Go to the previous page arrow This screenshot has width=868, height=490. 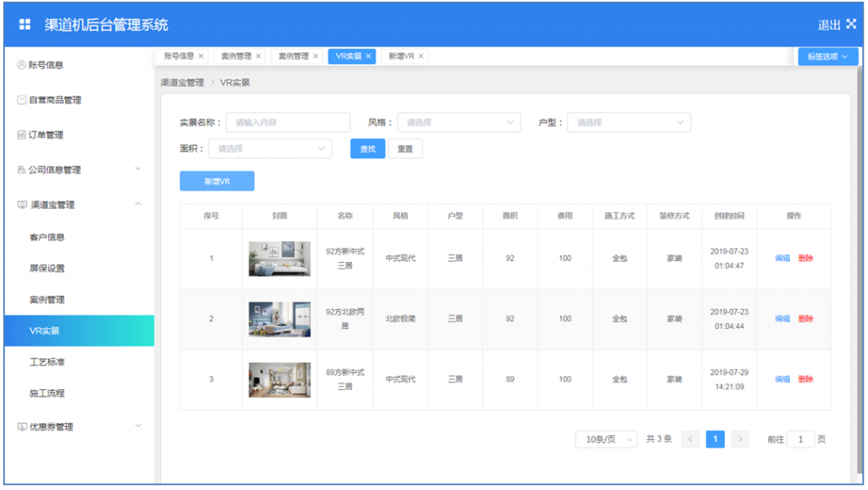pos(690,439)
